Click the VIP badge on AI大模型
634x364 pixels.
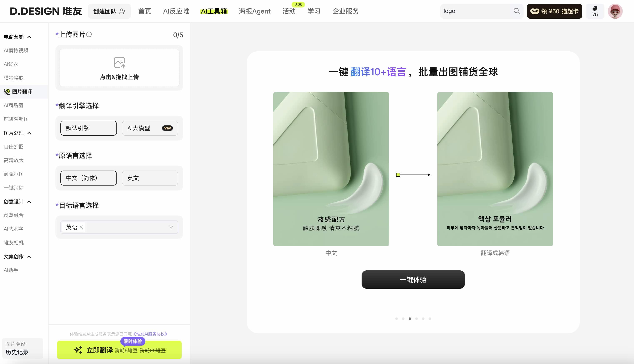pos(167,128)
